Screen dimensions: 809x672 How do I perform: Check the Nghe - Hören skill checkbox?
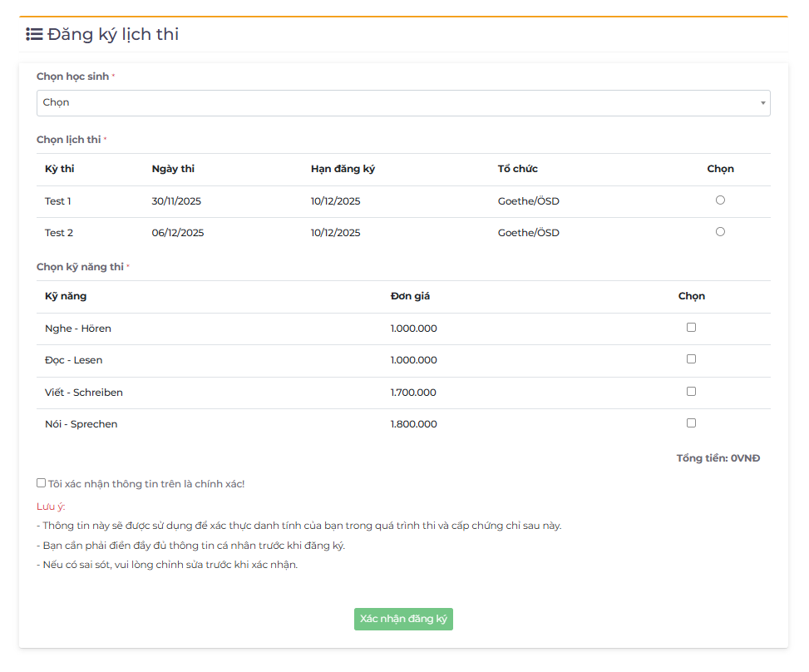tap(691, 328)
